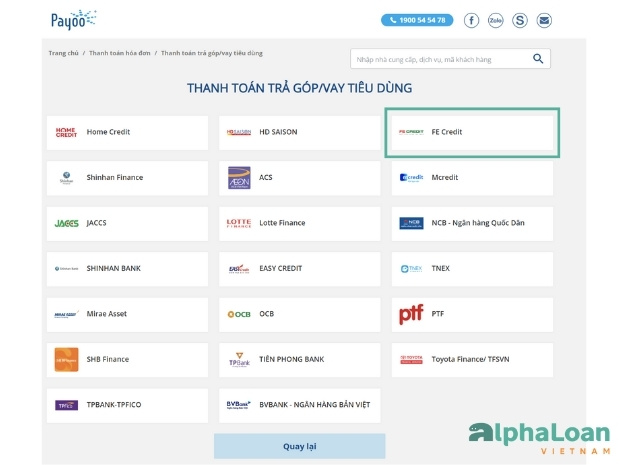This screenshot has height=465, width=620.
Task: Open Thanh toán trả góp/vay tiêu dùng breadcrumb
Action: coord(212,53)
